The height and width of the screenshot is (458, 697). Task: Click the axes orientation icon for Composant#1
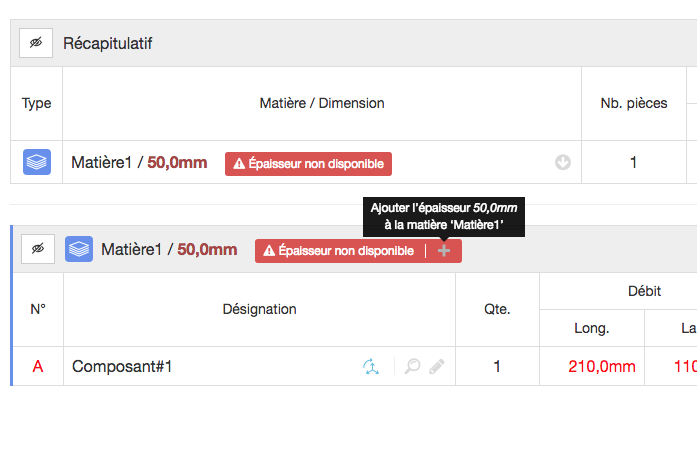pyautogui.click(x=371, y=366)
